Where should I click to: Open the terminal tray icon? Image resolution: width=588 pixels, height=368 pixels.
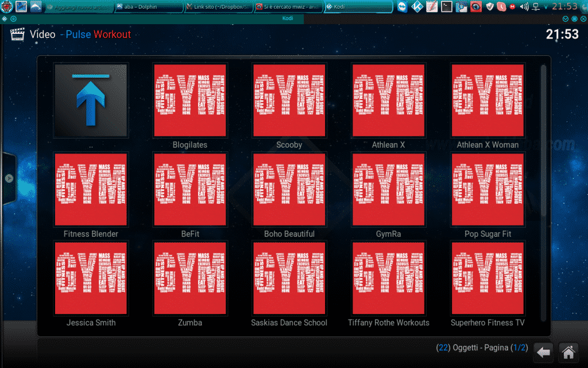point(446,6)
